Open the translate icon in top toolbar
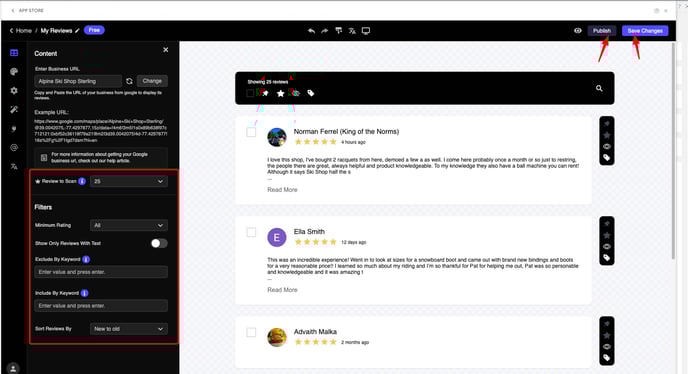This screenshot has width=688, height=374. (x=352, y=31)
